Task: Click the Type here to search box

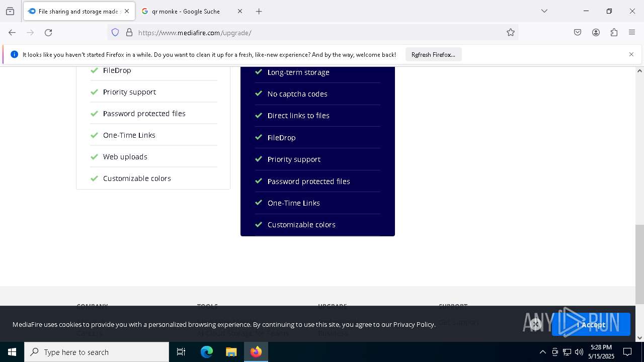Action: pyautogui.click(x=97, y=352)
